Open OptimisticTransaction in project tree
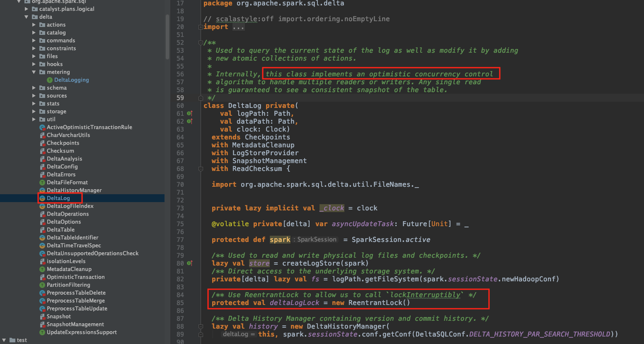 tap(75, 277)
